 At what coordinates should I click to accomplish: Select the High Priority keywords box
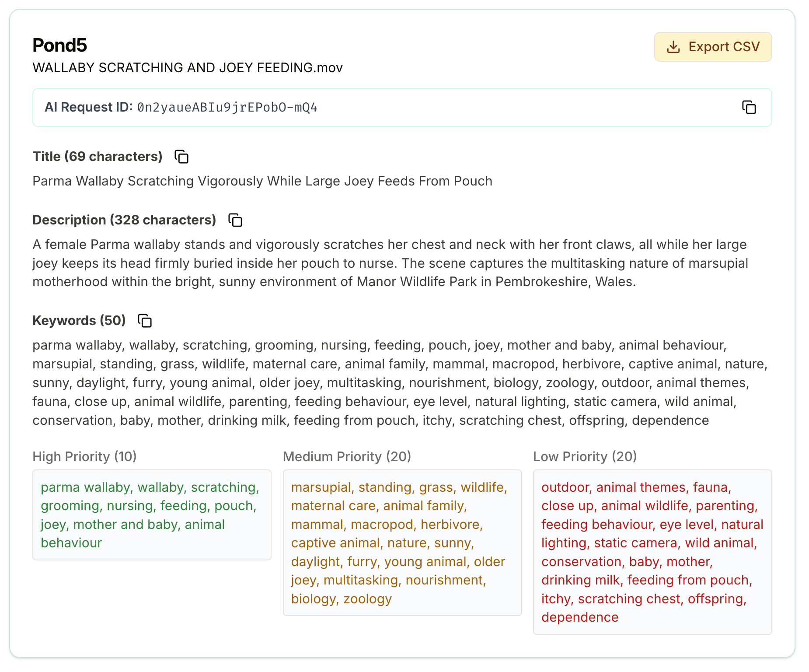[x=152, y=515]
